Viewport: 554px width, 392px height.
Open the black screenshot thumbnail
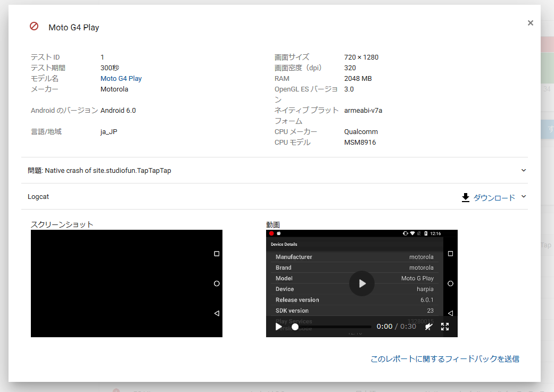click(x=127, y=283)
